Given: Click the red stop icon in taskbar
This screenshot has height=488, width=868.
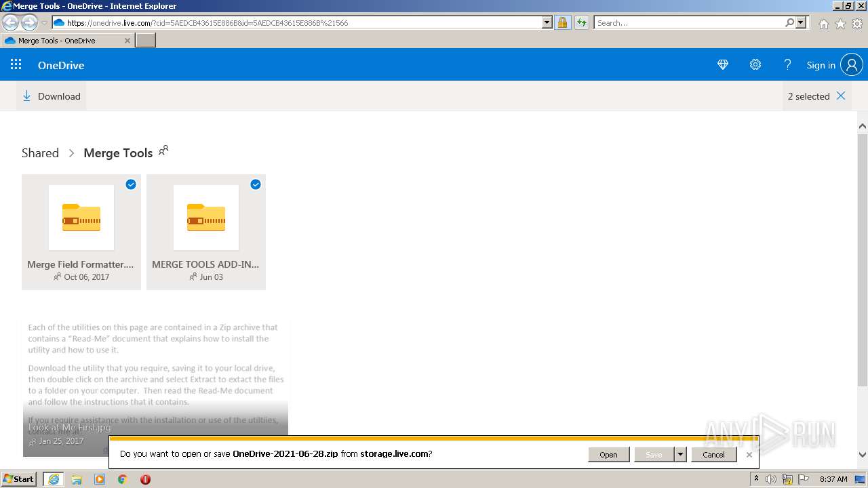Looking at the screenshot, I should (145, 479).
